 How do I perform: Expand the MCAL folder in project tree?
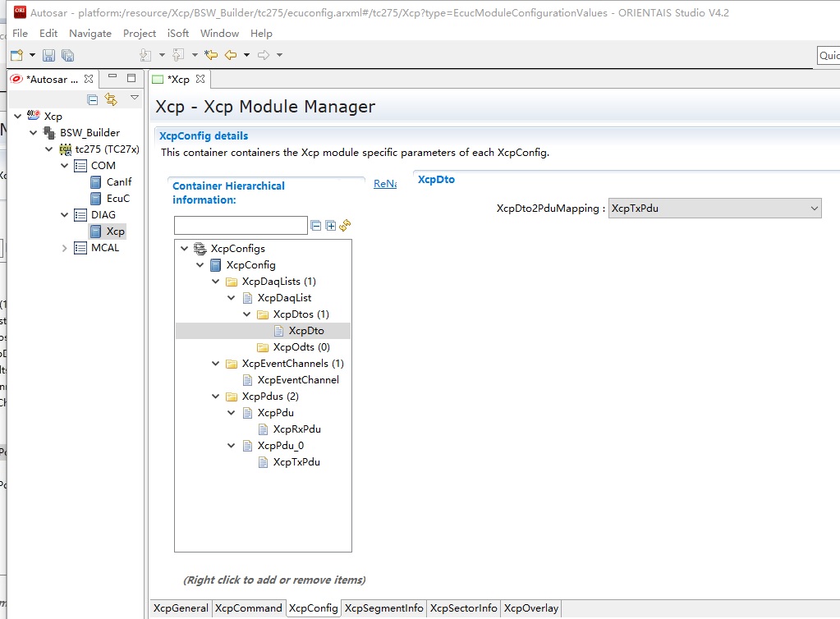(x=65, y=248)
